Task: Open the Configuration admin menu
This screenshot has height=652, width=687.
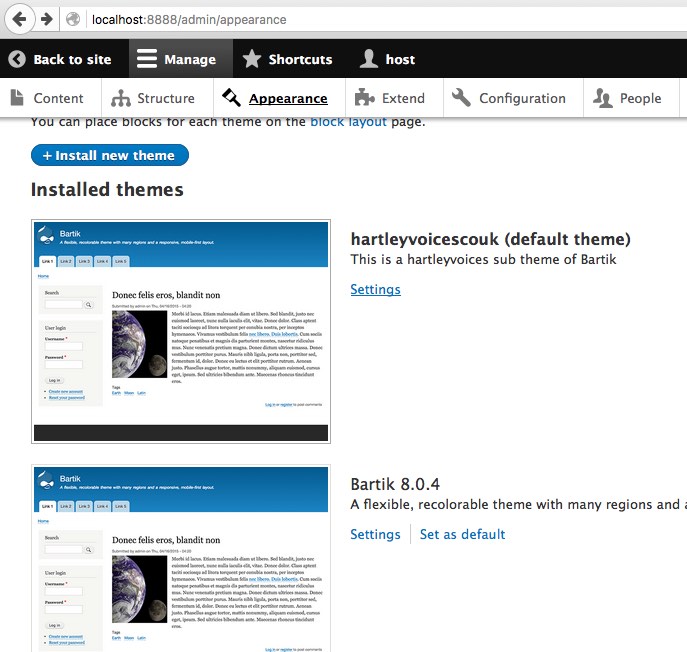Action: 513,98
